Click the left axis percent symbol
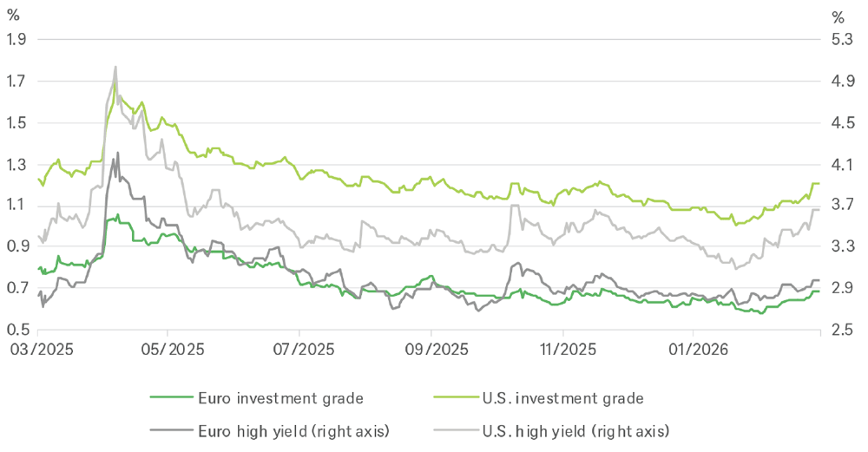This screenshot has width=868, height=452. click(12, 16)
